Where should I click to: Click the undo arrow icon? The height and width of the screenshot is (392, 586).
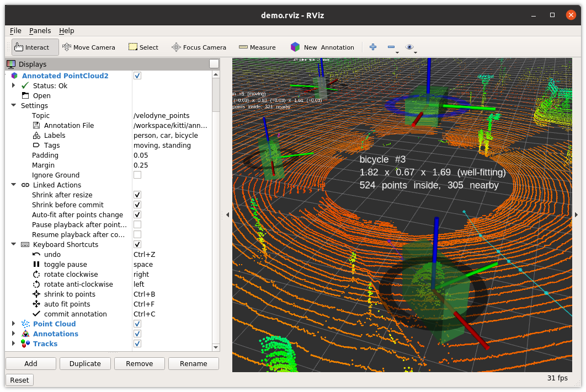36,254
